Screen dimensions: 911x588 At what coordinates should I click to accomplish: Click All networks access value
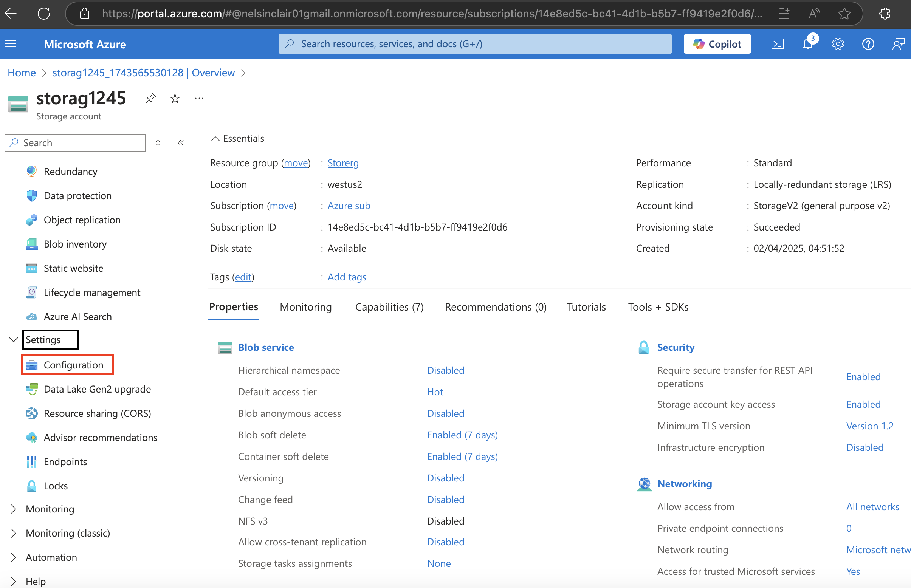click(x=872, y=507)
